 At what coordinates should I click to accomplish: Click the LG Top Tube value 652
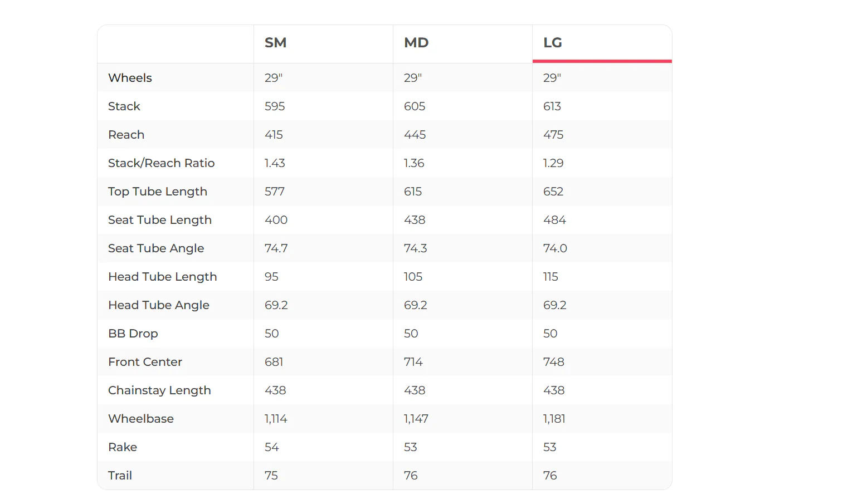(x=553, y=192)
